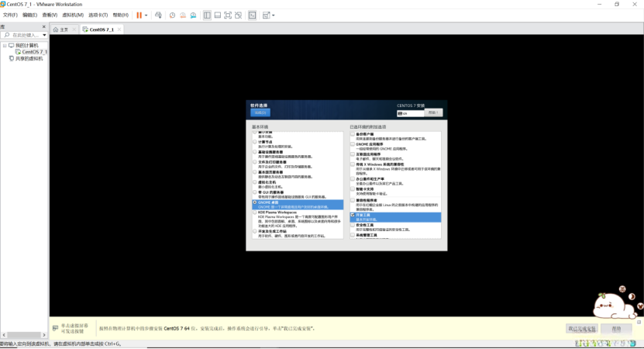Uncheck the 开发工具 checkbox

(x=353, y=215)
